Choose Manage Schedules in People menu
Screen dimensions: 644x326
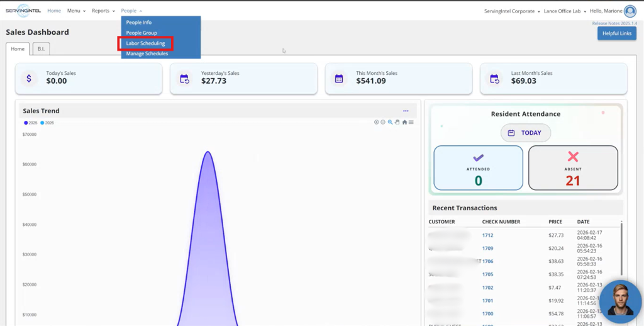[x=147, y=53]
